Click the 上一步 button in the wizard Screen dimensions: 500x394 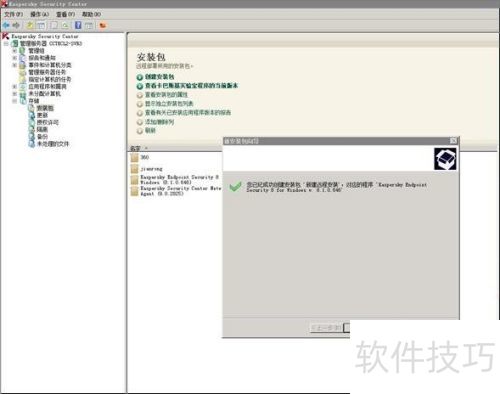[x=326, y=328]
